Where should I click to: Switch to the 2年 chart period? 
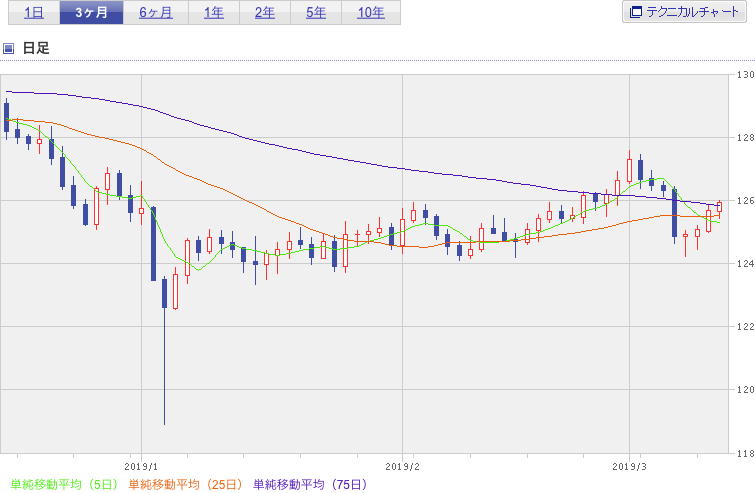tap(265, 13)
